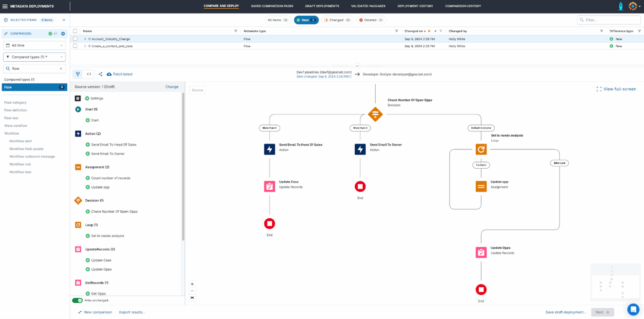Click the share comparison icon
The image size is (644, 319).
[x=100, y=74]
